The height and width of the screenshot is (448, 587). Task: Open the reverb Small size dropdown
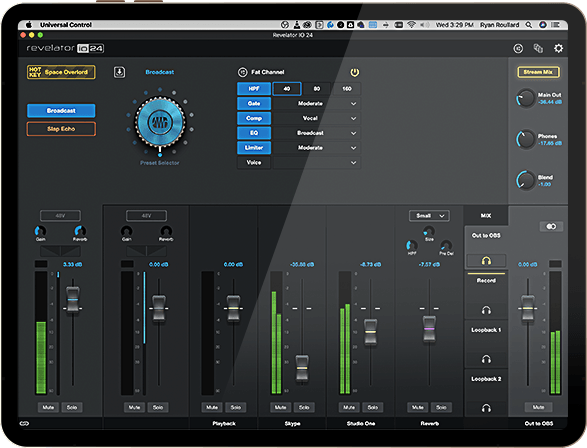[x=429, y=216]
